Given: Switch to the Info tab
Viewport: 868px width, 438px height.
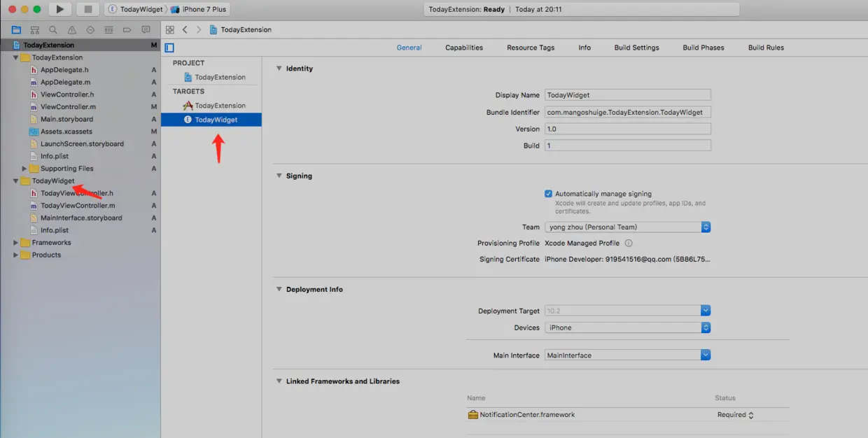Looking at the screenshot, I should [584, 48].
